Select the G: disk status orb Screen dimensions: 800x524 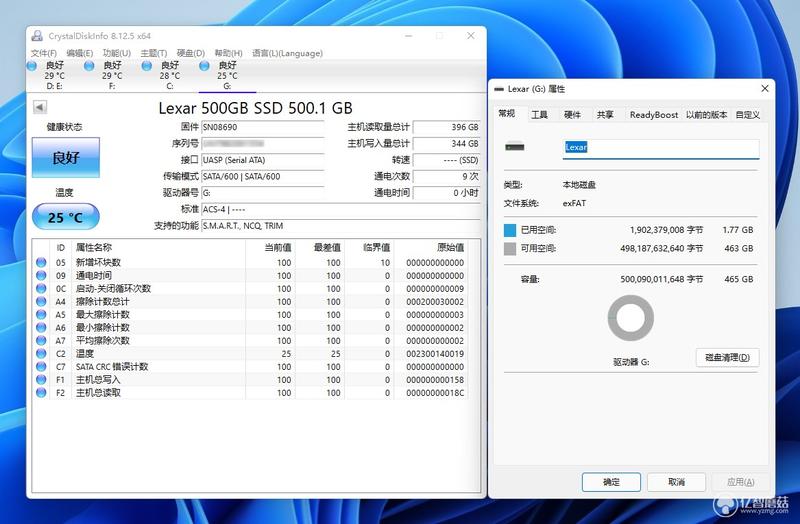(205, 65)
